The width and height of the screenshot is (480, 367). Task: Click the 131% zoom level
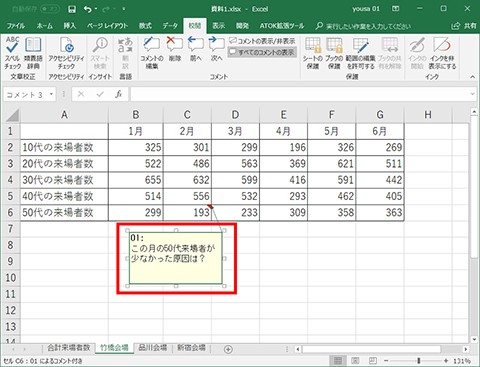[x=462, y=361]
